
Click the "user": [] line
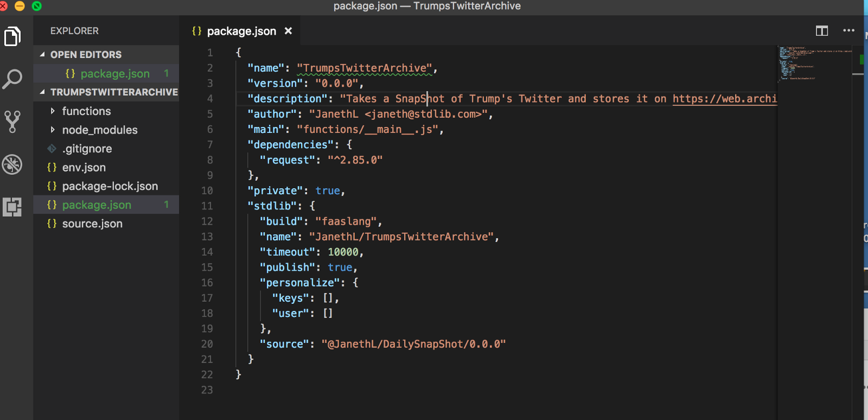(x=303, y=313)
